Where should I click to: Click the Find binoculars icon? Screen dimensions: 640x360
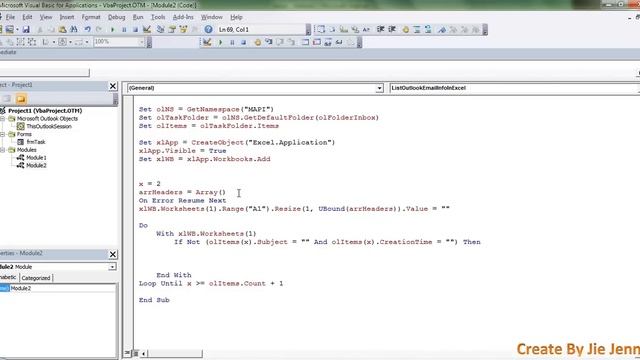[x=74, y=29]
